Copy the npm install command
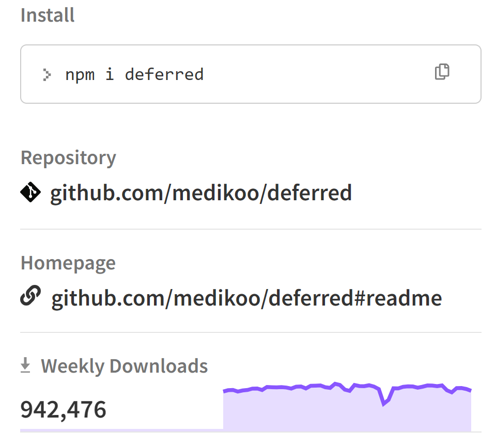Viewport: 496px width, 448px height. point(442,72)
